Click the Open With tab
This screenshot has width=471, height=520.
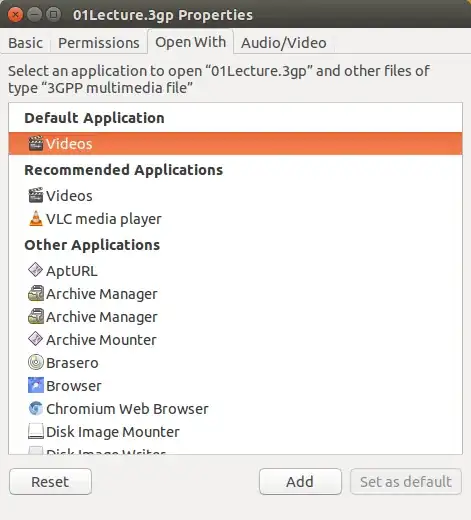click(x=190, y=42)
